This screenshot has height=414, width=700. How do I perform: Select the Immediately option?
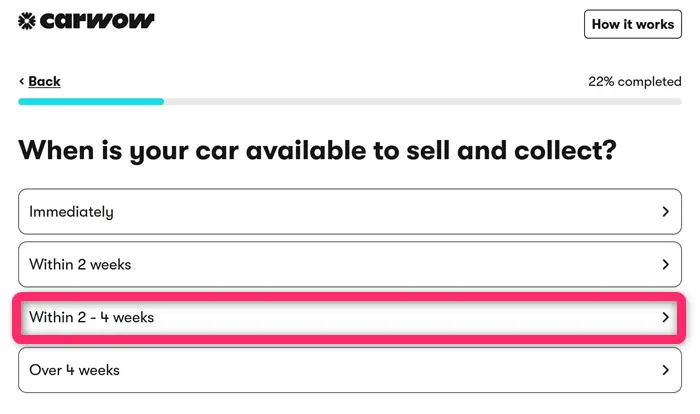pos(350,211)
